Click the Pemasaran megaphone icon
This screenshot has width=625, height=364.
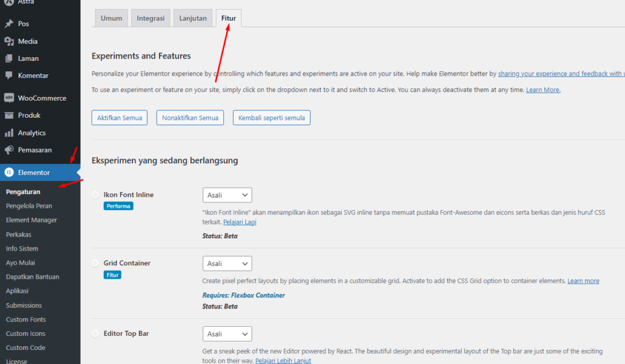click(x=9, y=150)
